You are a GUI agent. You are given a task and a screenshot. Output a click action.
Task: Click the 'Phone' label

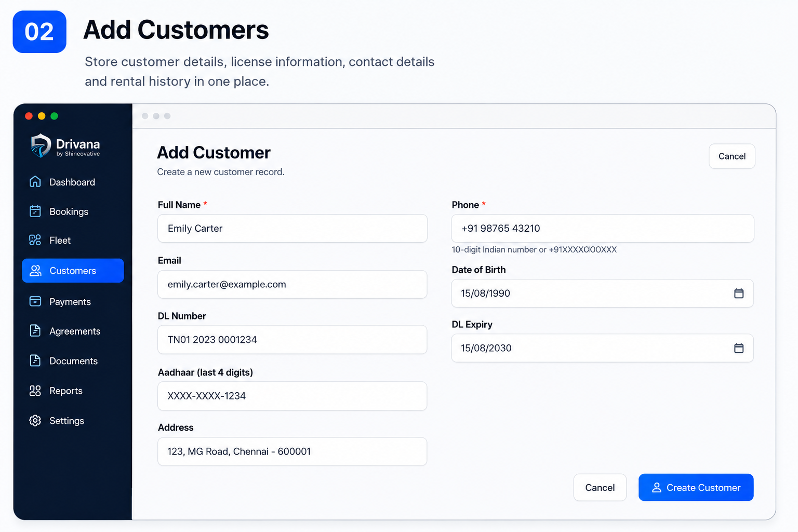tap(465, 205)
